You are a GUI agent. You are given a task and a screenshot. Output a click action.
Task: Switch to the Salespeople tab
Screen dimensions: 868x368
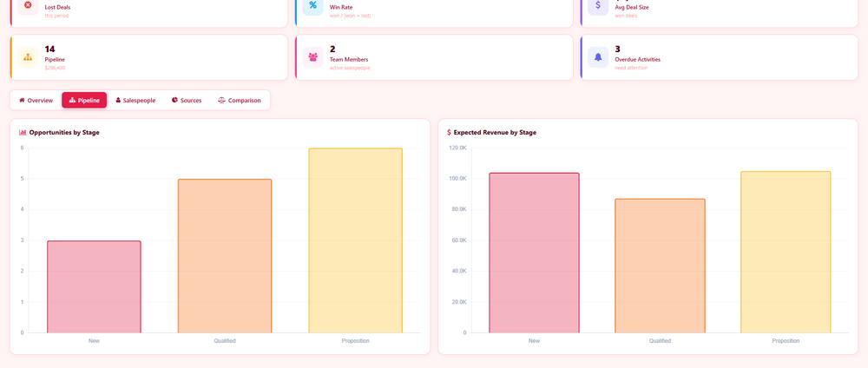[x=135, y=100]
